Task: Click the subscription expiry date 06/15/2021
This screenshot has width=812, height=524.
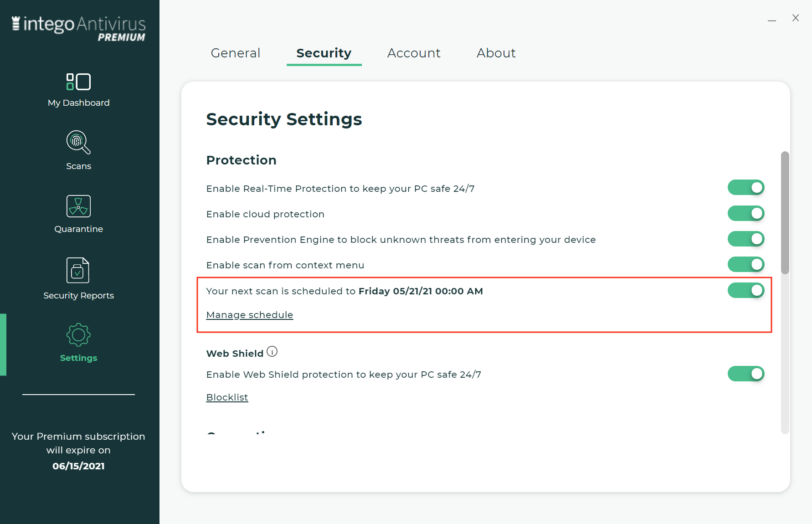Action: (x=78, y=466)
